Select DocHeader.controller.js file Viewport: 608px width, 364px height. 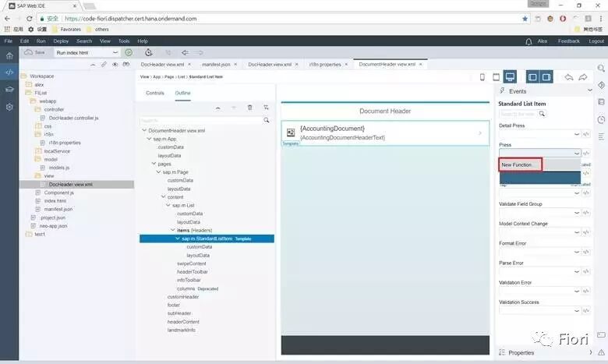pyautogui.click(x=74, y=118)
